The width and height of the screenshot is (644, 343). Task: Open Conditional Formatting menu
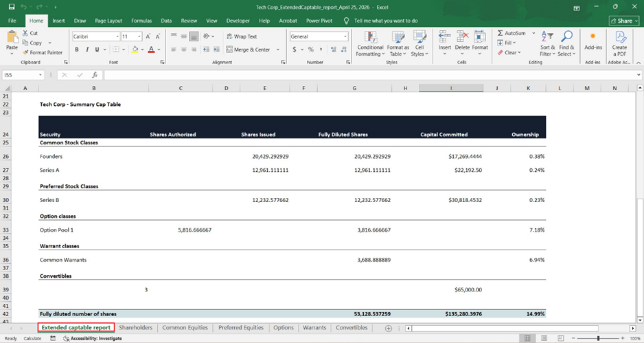click(x=370, y=43)
